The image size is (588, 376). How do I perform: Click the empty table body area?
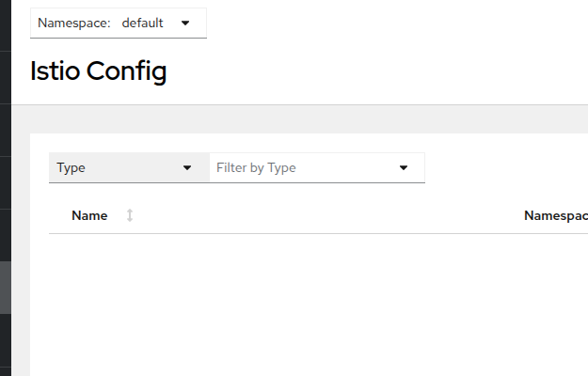coord(318,304)
